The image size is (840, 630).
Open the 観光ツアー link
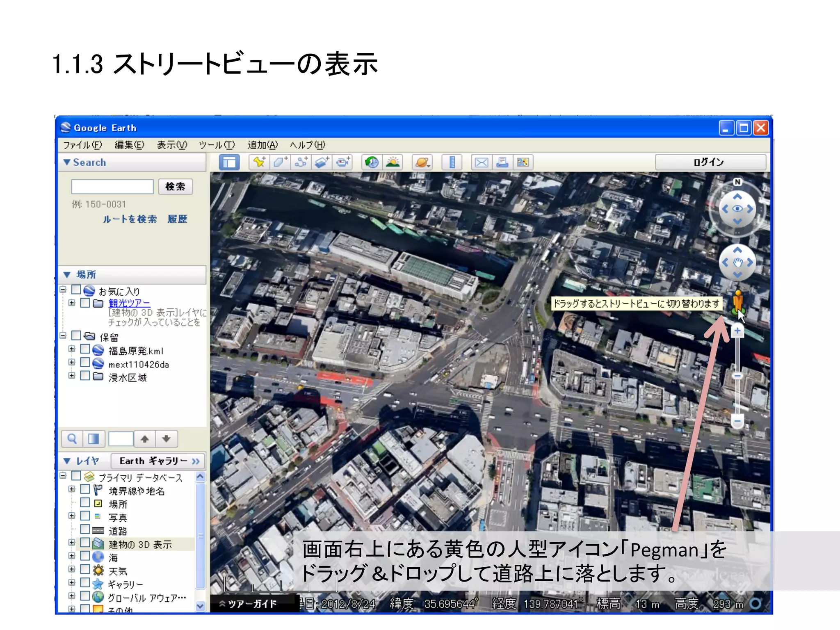click(x=130, y=304)
